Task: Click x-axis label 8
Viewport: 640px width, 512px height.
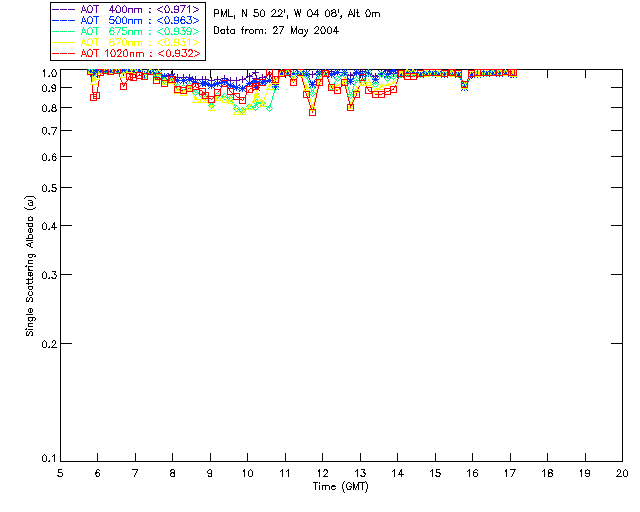Action: point(172,473)
